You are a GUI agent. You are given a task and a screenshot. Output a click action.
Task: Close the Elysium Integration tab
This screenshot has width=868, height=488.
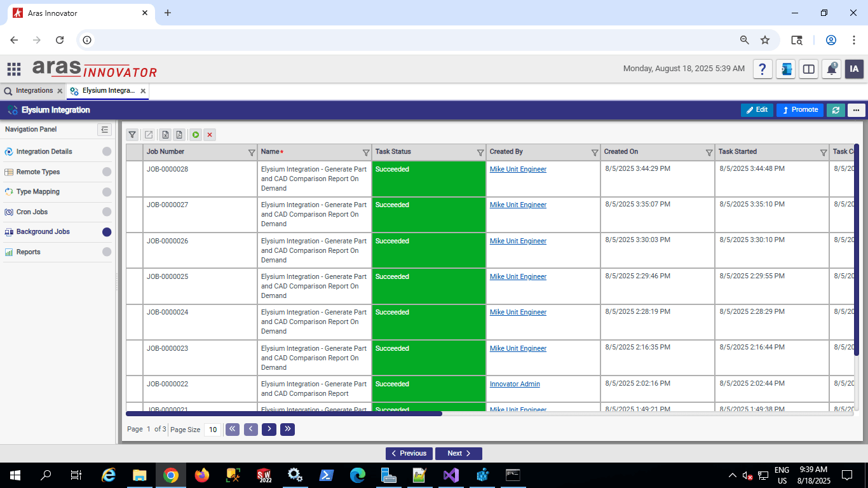point(144,91)
